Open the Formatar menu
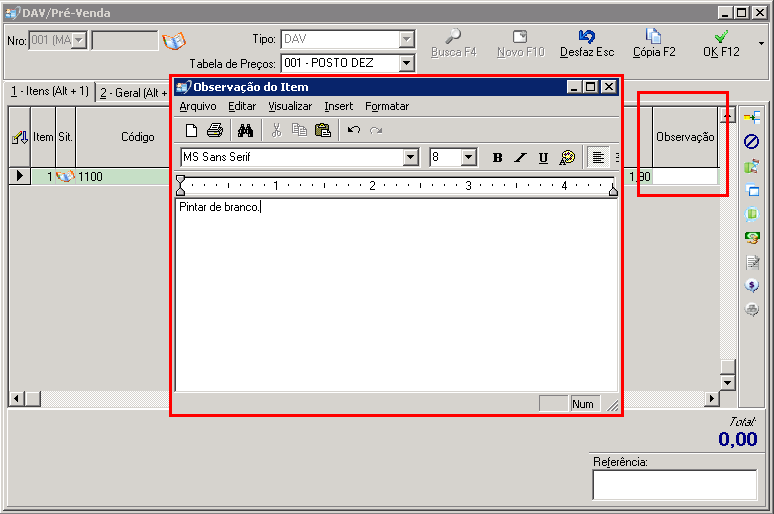The width and height of the screenshot is (774, 514). coord(387,106)
